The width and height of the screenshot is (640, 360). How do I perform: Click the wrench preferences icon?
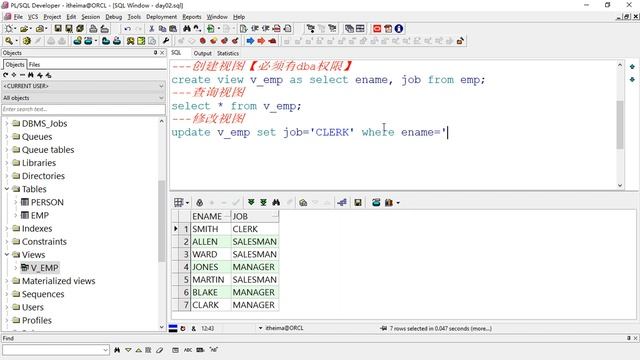click(166, 41)
